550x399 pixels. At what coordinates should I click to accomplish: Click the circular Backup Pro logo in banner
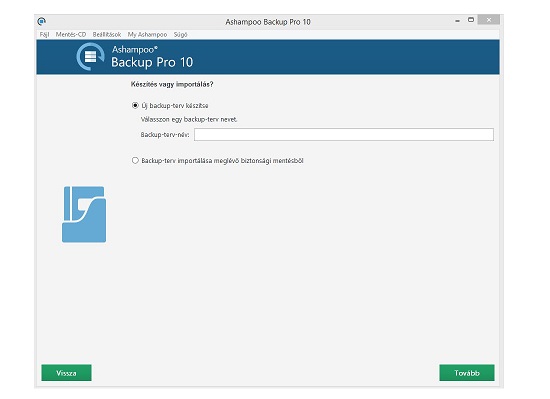pyautogui.click(x=90, y=57)
